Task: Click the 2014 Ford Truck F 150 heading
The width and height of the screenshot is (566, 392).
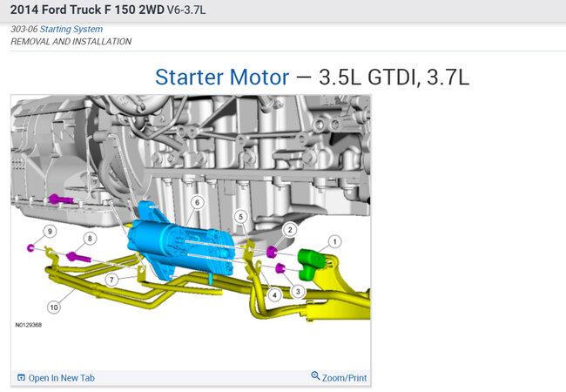Action: [x=87, y=10]
